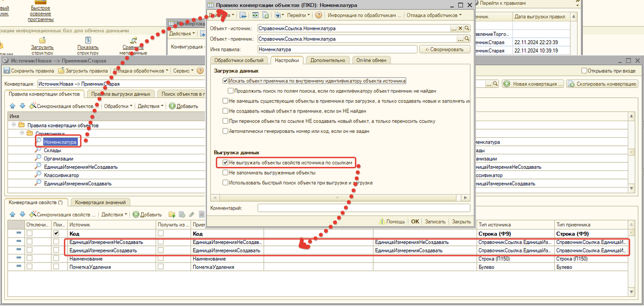Click OK button in PKO dialog
The height and width of the screenshot is (306, 644).
415,221
